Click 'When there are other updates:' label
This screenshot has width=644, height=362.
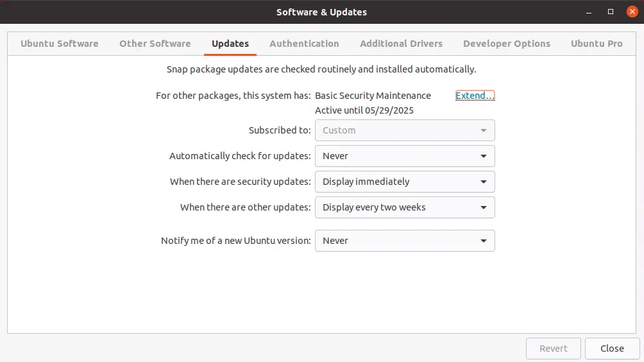tap(245, 207)
